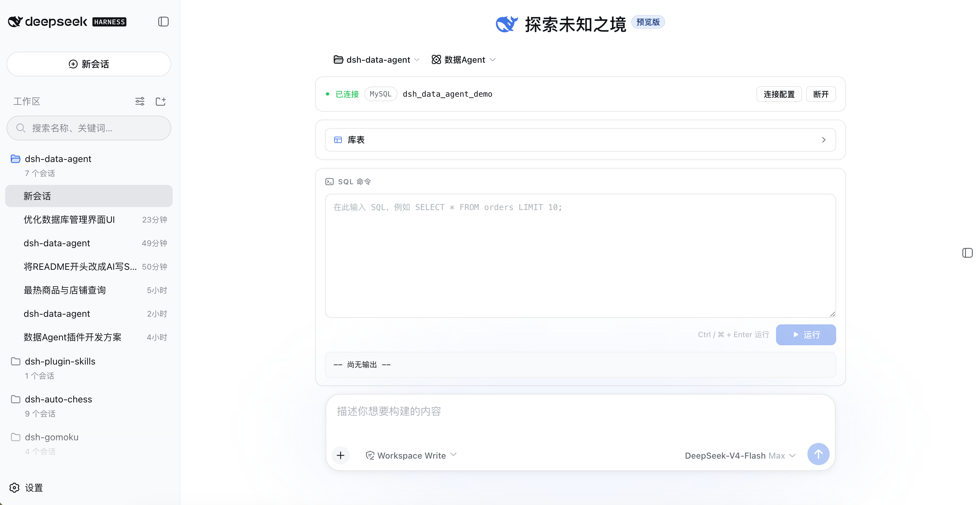
Task: Open workspace filter settings icon
Action: click(x=140, y=101)
